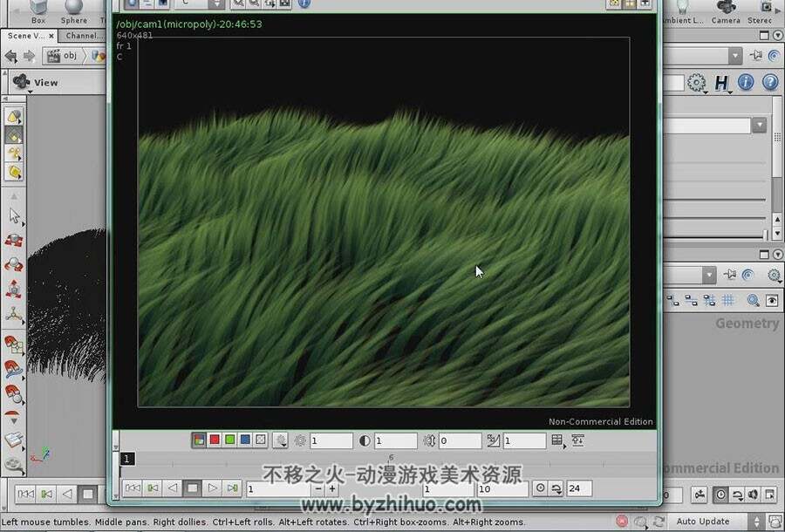Select the Box shelf tool
This screenshot has width=785, height=532.
(x=38, y=12)
